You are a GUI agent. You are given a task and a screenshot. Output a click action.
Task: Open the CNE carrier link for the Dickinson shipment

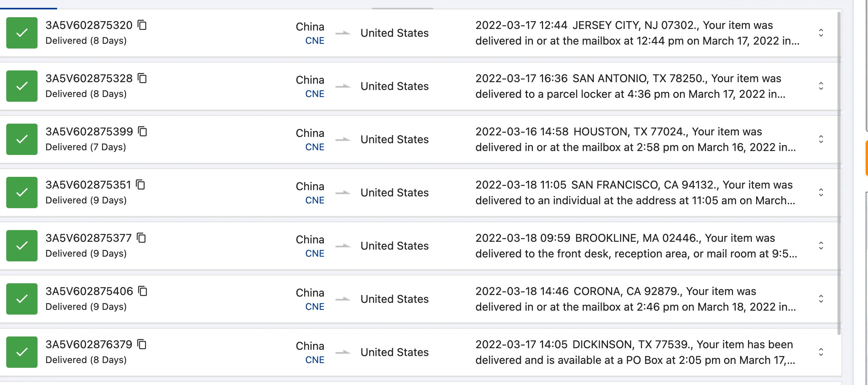point(315,360)
